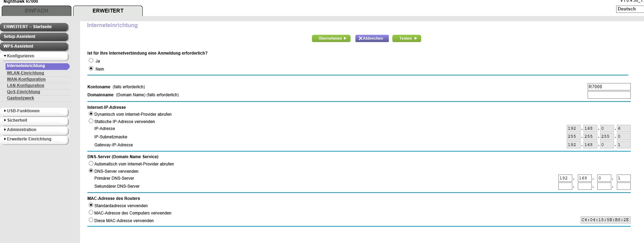Open Gastnetzwerk link
This screenshot has width=644, height=243.
pos(21,98)
